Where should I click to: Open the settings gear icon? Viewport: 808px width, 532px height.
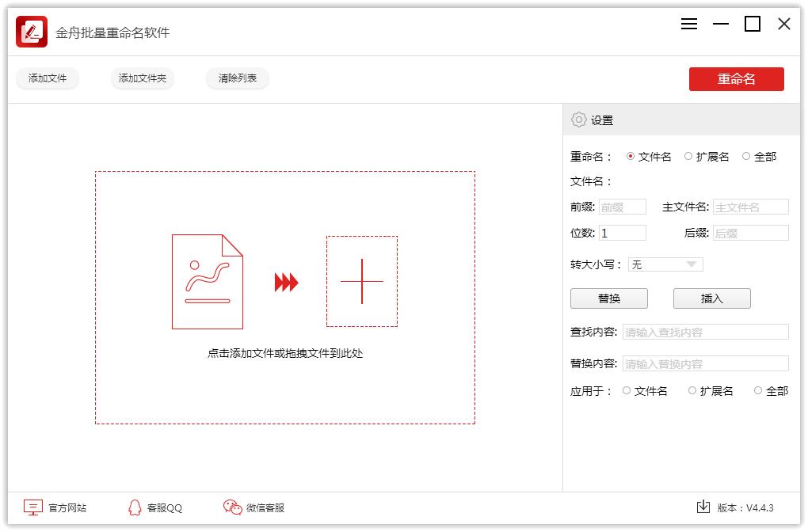click(577, 119)
